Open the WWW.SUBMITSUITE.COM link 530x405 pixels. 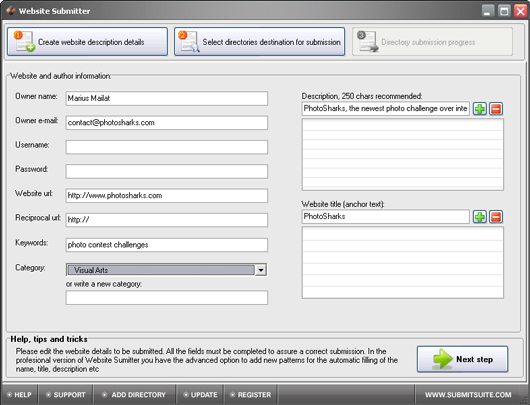tap(468, 395)
